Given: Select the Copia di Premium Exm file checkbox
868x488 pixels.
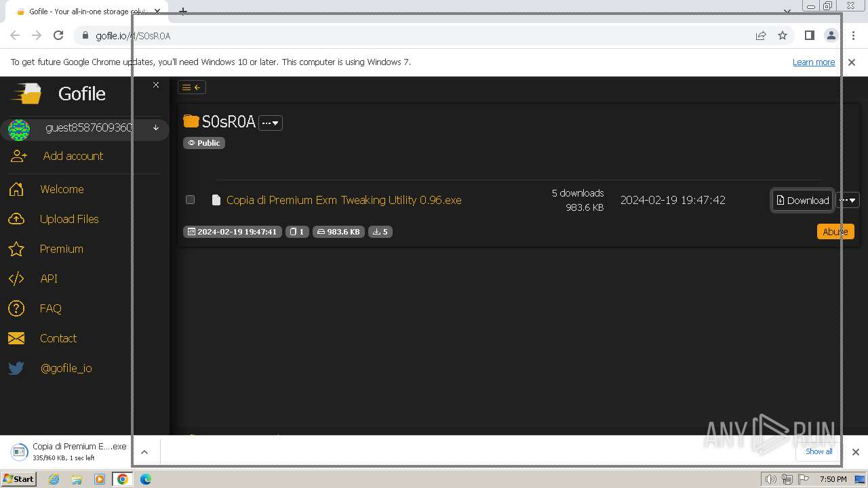Looking at the screenshot, I should tap(190, 199).
